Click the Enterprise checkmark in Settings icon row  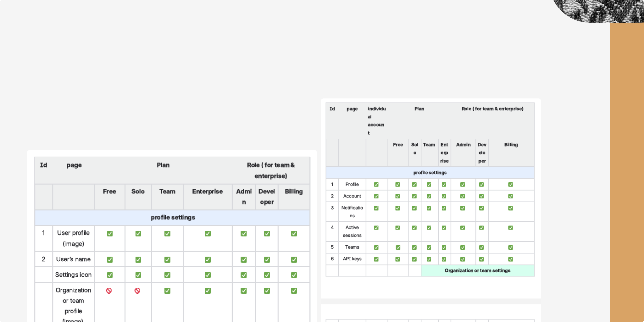[x=208, y=275]
